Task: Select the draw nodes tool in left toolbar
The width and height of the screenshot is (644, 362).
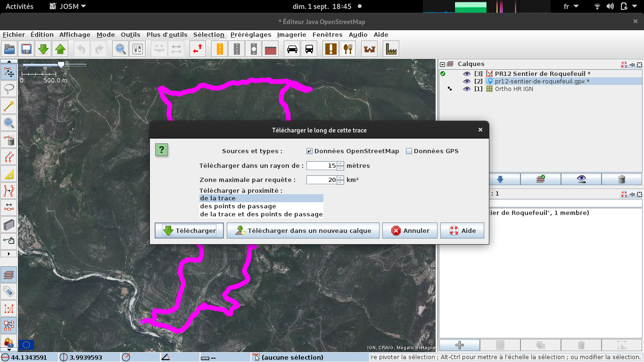Action: click(x=8, y=106)
